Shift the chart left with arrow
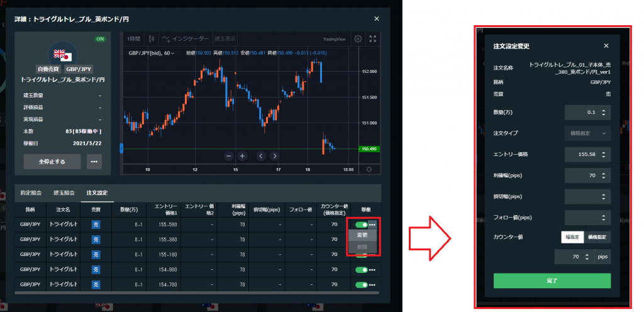This screenshot has height=312, width=644. coord(261,156)
